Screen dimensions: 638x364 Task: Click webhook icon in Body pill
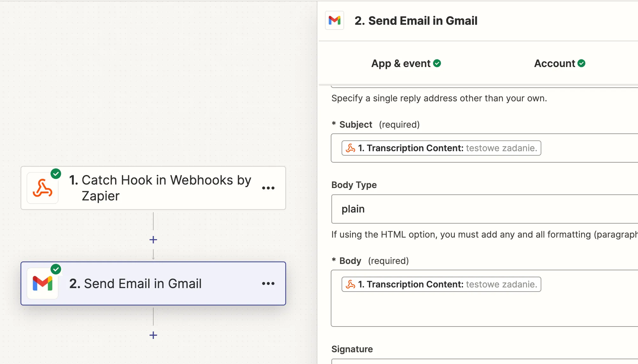click(350, 284)
